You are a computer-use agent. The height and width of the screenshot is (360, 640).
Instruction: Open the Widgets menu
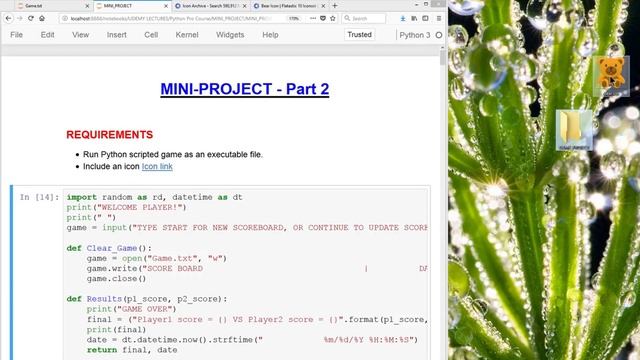pyautogui.click(x=230, y=35)
